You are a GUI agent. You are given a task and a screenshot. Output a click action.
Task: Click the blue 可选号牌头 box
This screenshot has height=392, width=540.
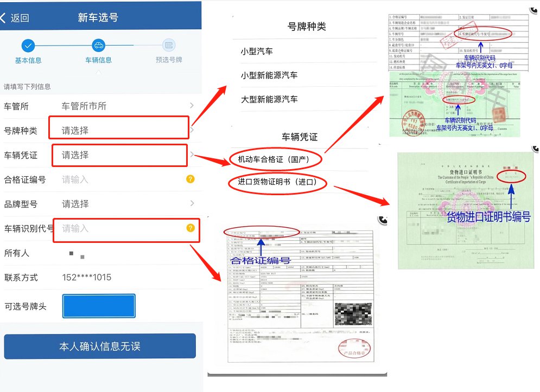(99, 306)
